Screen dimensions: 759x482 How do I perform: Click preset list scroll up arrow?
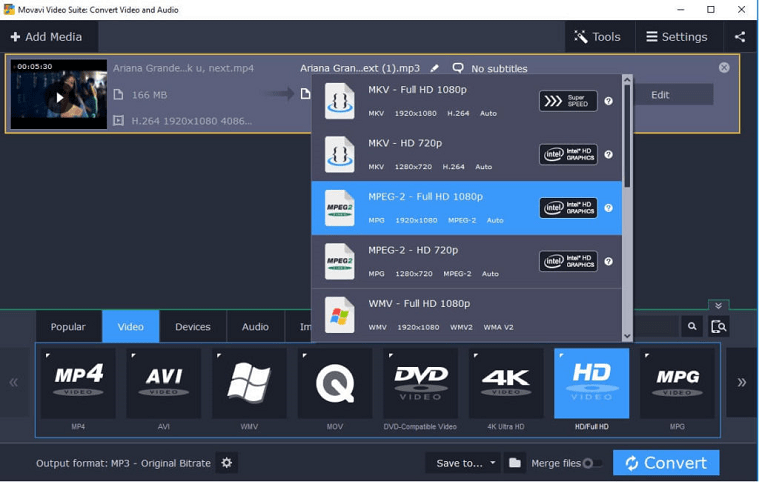(x=627, y=80)
